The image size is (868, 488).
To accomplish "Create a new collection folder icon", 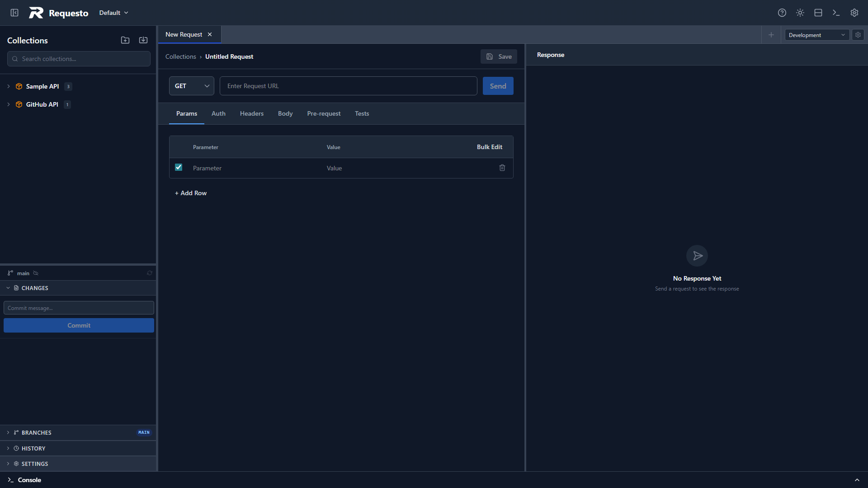I will pyautogui.click(x=125, y=40).
